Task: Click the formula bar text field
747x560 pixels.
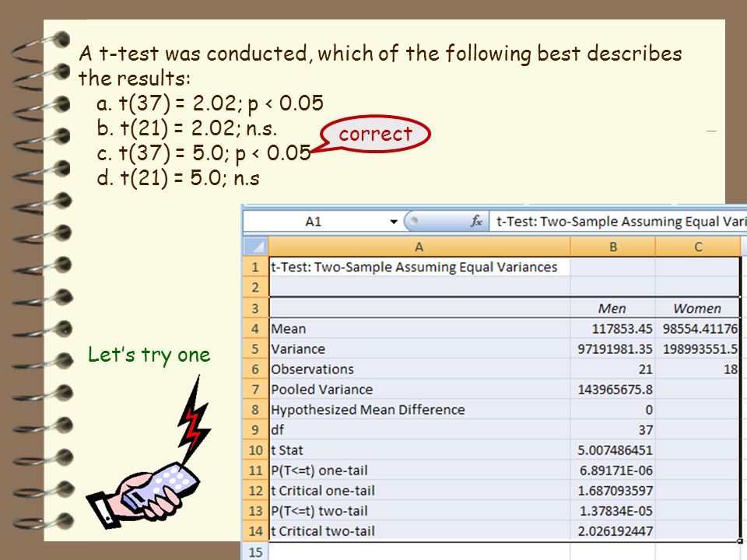Action: pos(618,222)
